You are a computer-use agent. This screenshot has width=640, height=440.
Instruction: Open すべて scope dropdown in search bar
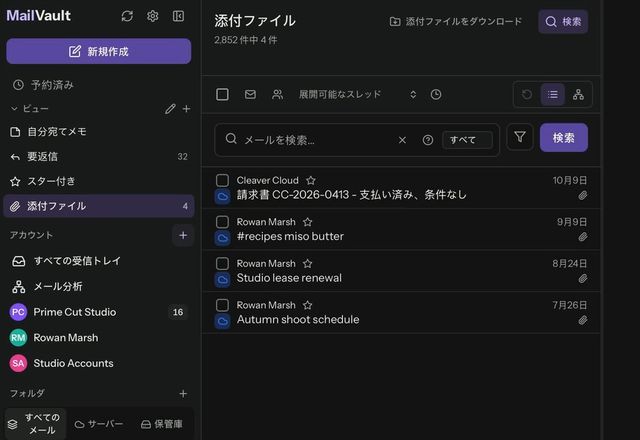pos(467,140)
